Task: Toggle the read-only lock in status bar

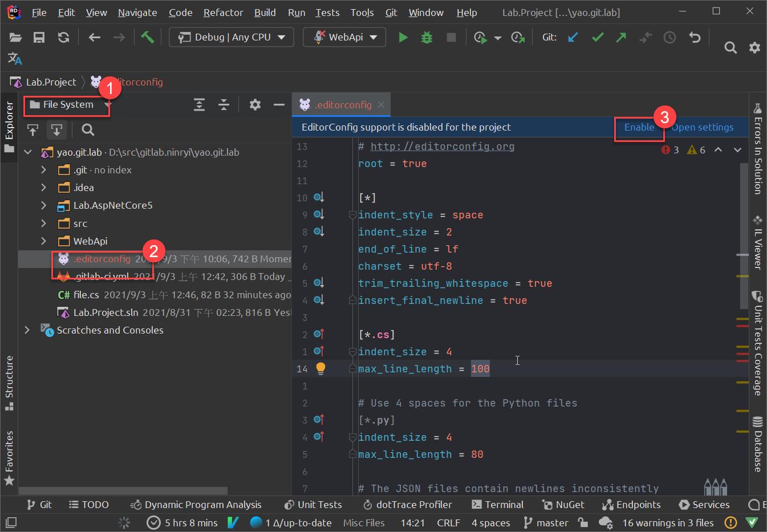Action: tap(582, 522)
